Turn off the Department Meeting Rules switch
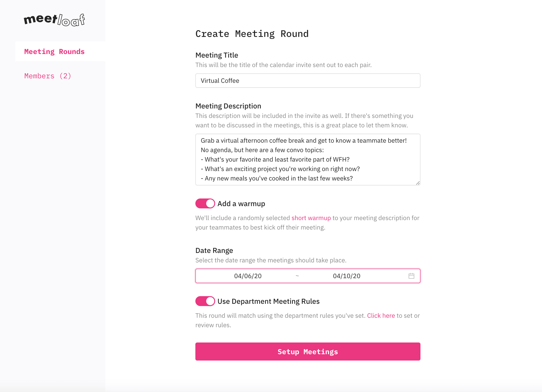The width and height of the screenshot is (542, 392). coord(205,301)
